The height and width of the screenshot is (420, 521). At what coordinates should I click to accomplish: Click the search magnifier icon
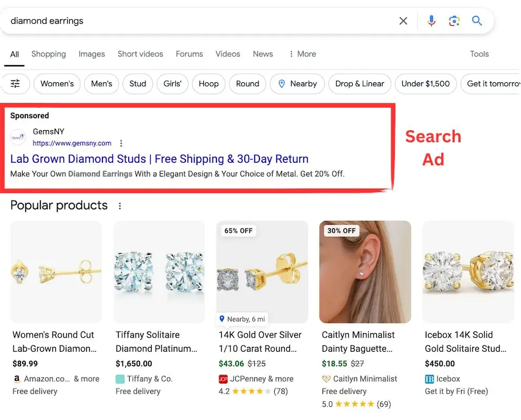click(x=477, y=21)
